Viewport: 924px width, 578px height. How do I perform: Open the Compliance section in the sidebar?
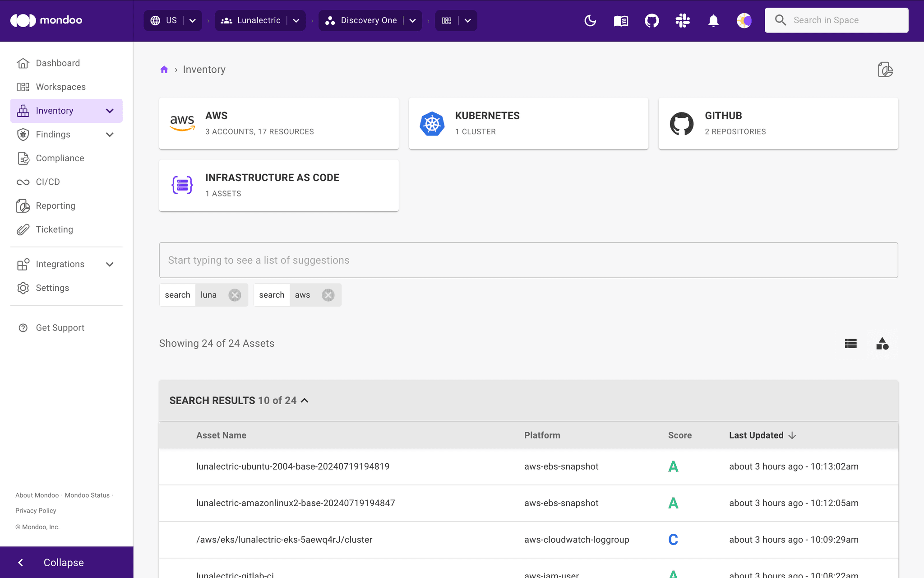pyautogui.click(x=60, y=158)
